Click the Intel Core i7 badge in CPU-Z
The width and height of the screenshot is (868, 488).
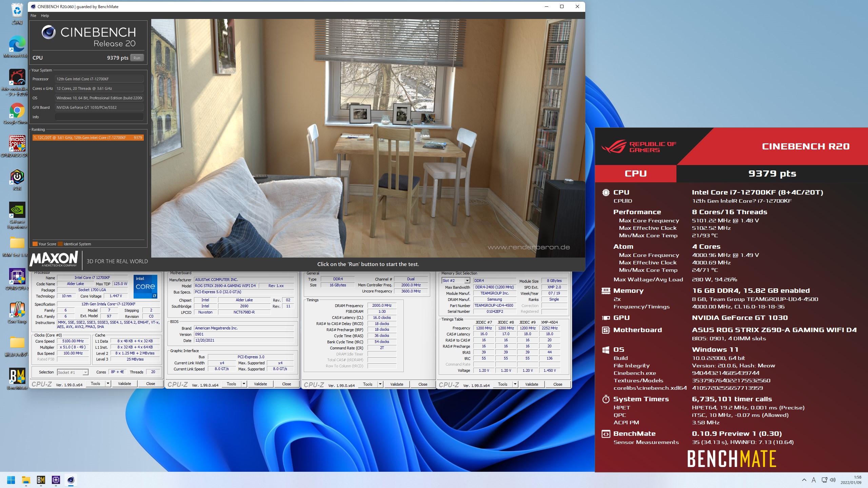pyautogui.click(x=145, y=286)
